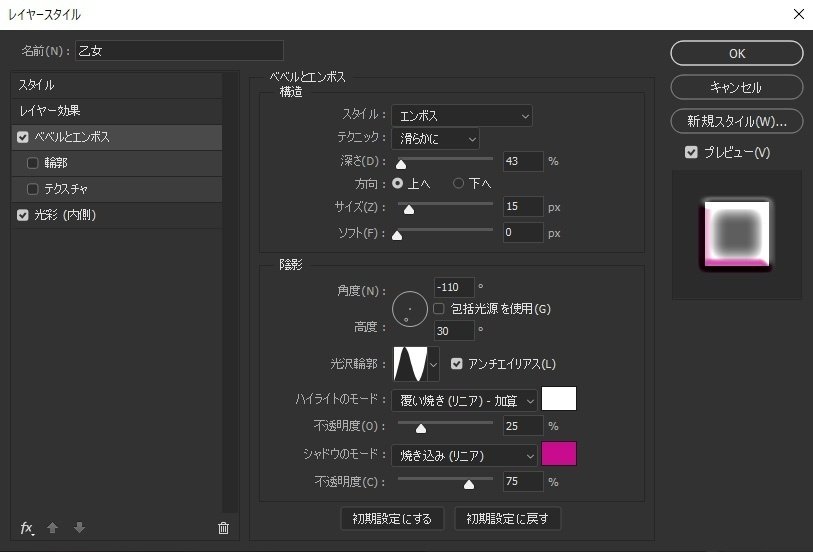Close the レイヤースタイル dialog
This screenshot has height=552, width=813.
[799, 14]
